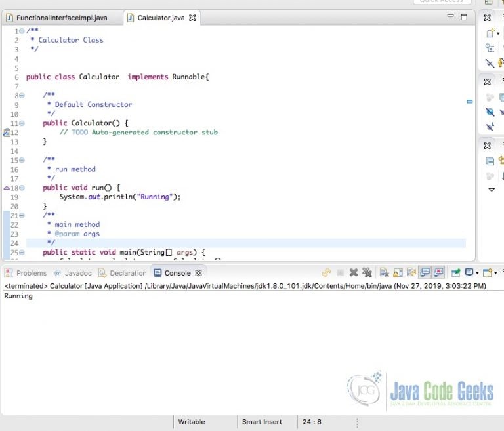Close the Console view
This screenshot has height=431, width=504.
pos(199,273)
